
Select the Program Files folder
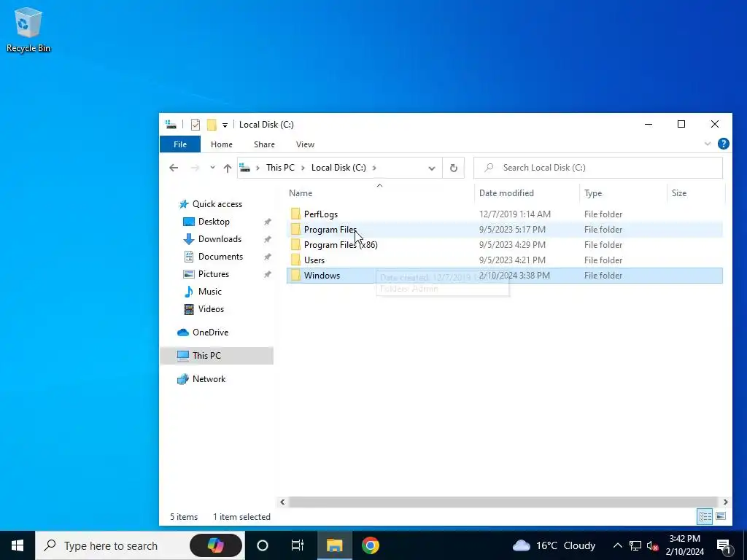coord(505,230)
